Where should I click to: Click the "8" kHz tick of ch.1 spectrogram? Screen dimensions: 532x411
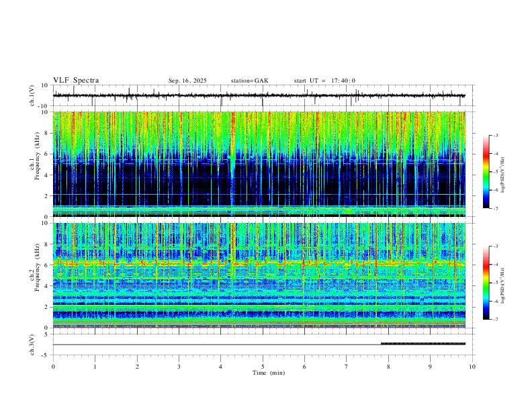click(x=47, y=133)
